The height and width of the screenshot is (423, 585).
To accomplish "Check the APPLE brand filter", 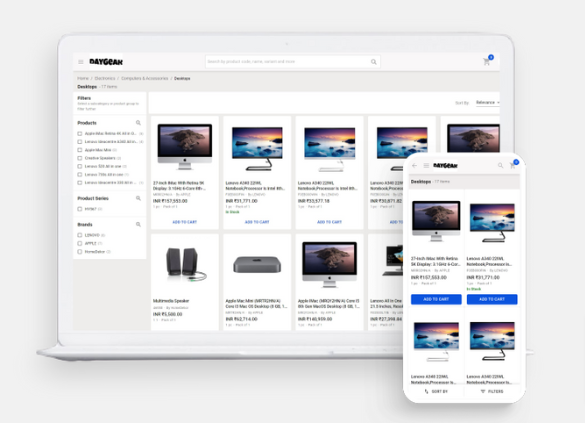I will click(79, 243).
